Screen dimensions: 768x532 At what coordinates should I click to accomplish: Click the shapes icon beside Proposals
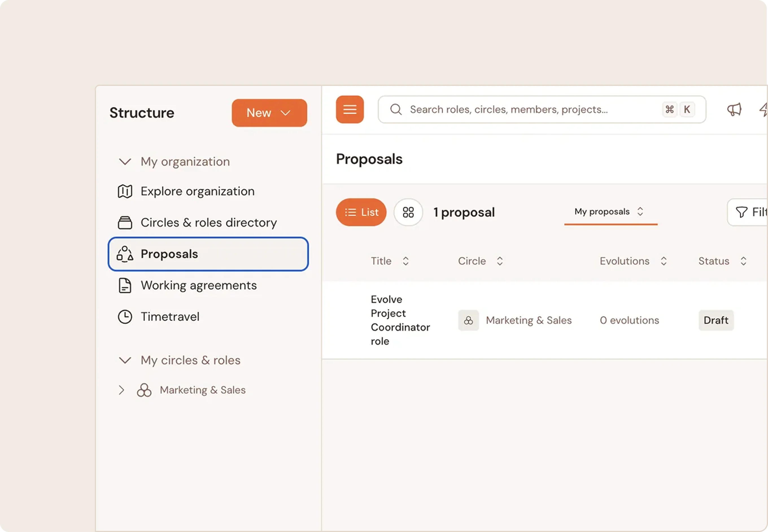[x=125, y=254]
